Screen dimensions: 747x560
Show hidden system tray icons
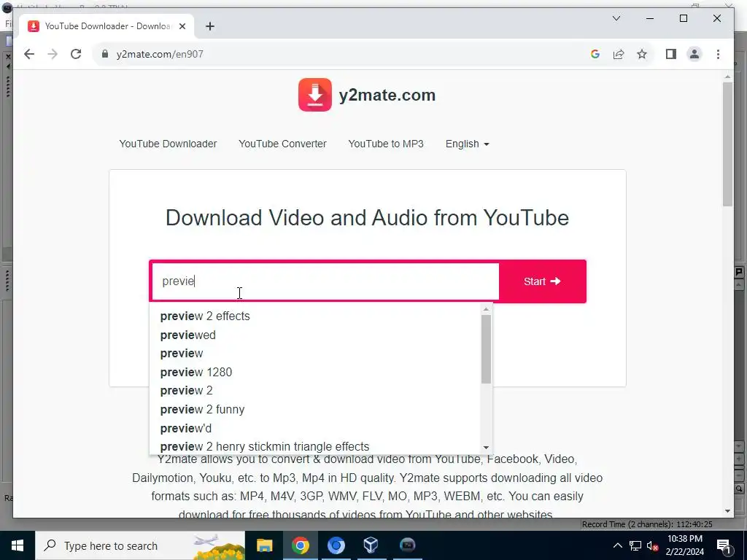tap(617, 545)
